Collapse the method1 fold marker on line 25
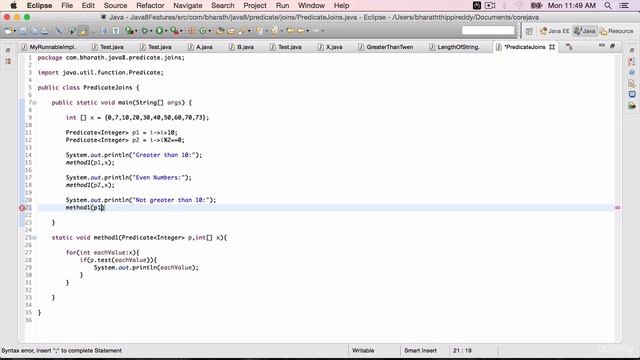Viewport: 640px width, 360px height. click(x=35, y=238)
